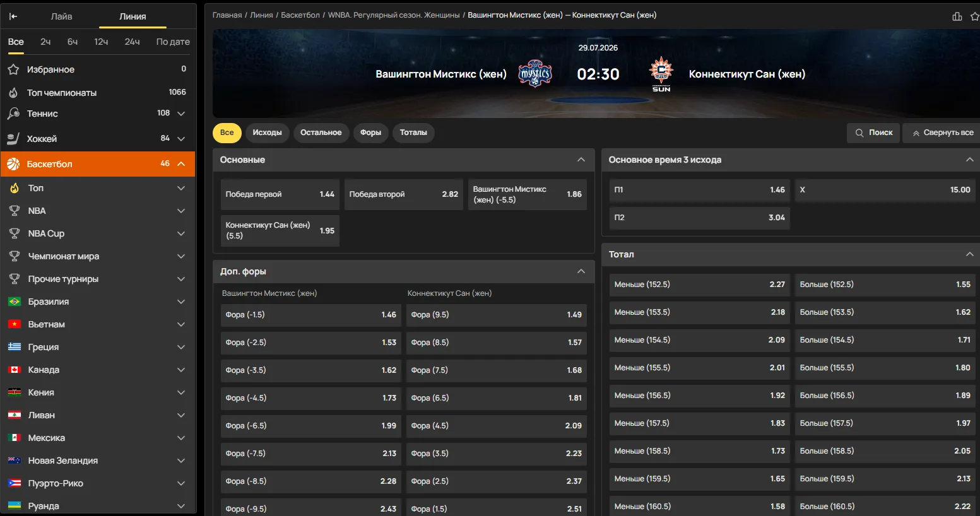Bet on Победа второй at 2.82
980x516 pixels.
coord(404,194)
